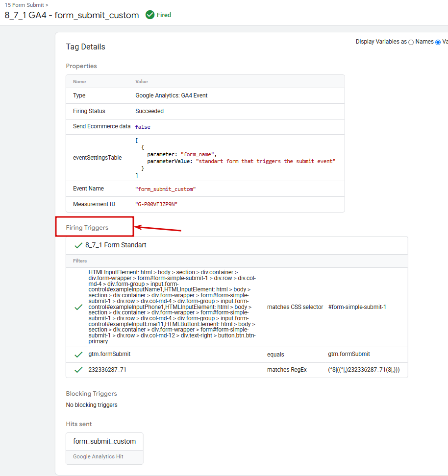Viewport: 448px width, 476px height.
Task: Click the Tag Details heading
Action: [85, 47]
